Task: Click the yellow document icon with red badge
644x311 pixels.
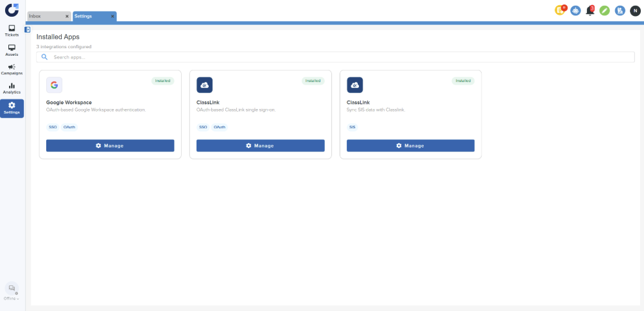Action: [x=560, y=10]
